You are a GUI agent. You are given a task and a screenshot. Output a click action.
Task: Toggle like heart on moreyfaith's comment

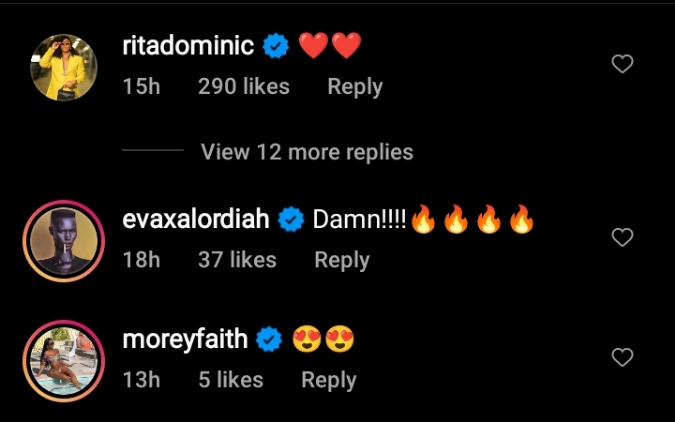tap(622, 358)
